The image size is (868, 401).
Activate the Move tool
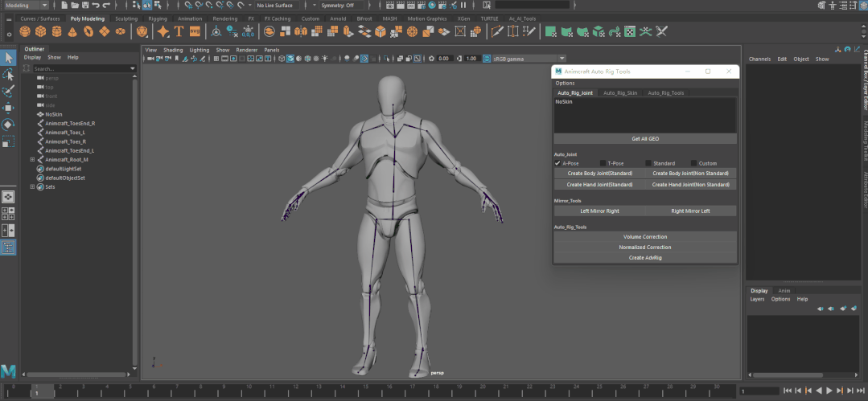8,108
